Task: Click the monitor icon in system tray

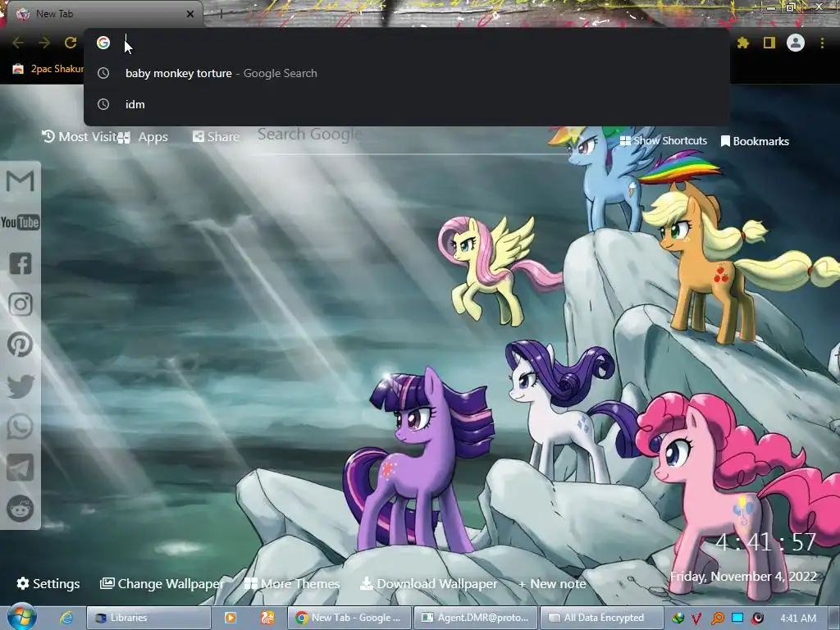Action: pyautogui.click(x=737, y=618)
